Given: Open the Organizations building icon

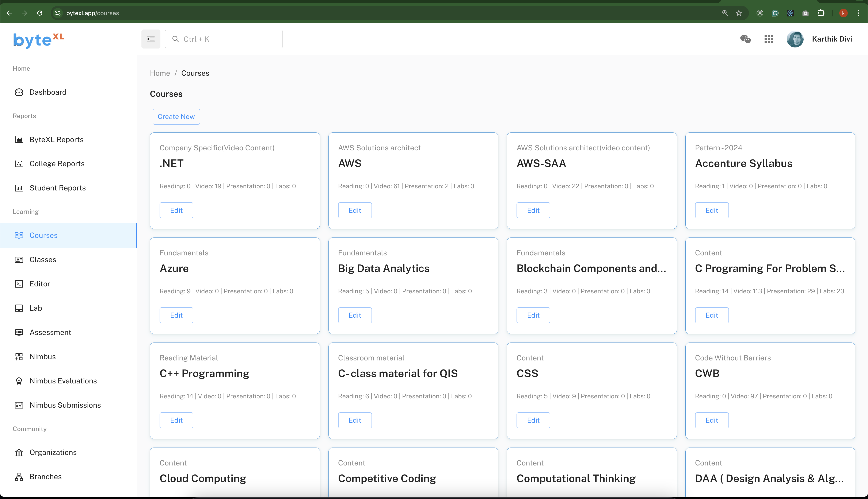Looking at the screenshot, I should [19, 452].
